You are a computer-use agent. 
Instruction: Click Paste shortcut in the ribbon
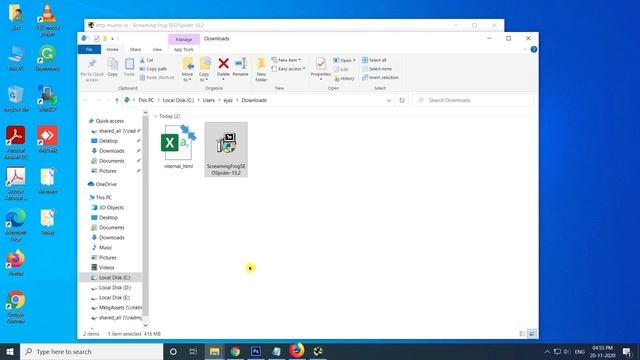(x=157, y=78)
